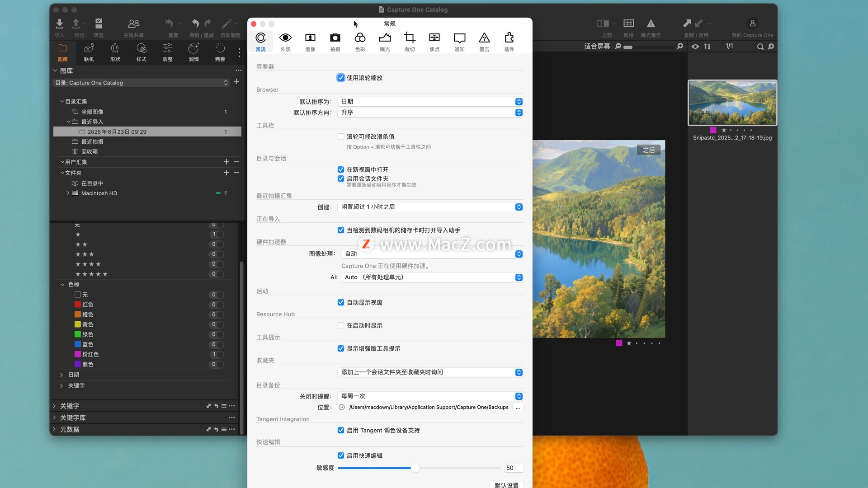Click the Copy/Apply (复制/应用) arrow icon
Screen dimensions: 868x488
(687, 23)
